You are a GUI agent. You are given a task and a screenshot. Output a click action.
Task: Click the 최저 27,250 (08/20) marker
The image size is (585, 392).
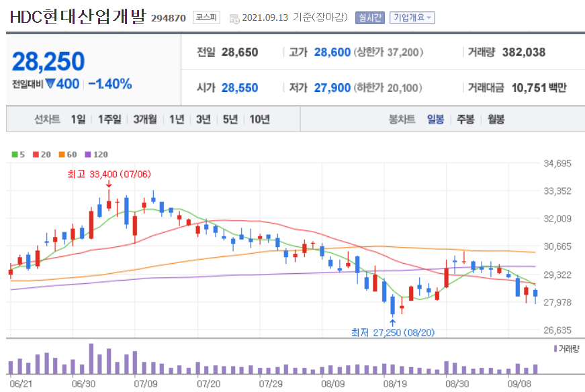coord(393,332)
